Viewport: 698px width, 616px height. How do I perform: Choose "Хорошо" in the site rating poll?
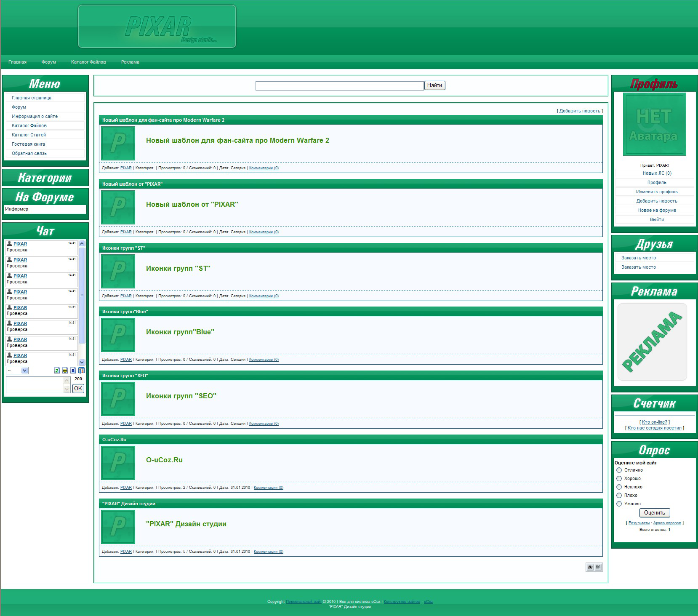pos(619,478)
